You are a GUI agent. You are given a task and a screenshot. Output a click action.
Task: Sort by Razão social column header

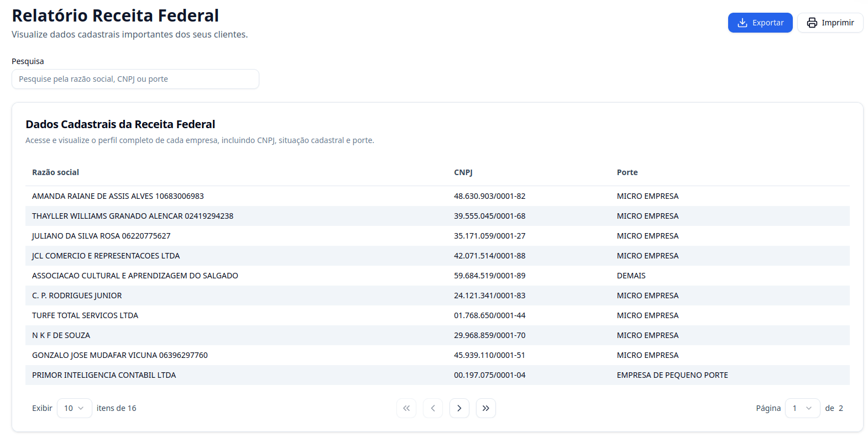point(55,172)
